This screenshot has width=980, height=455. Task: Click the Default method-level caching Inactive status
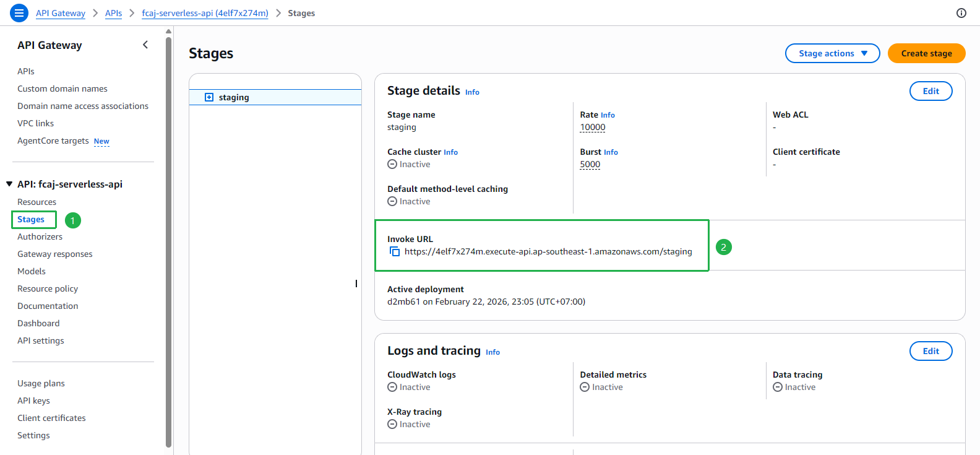pyautogui.click(x=409, y=201)
